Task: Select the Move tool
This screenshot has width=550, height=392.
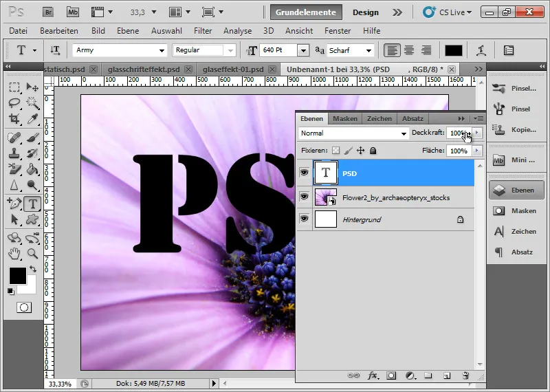Action: coord(32,87)
